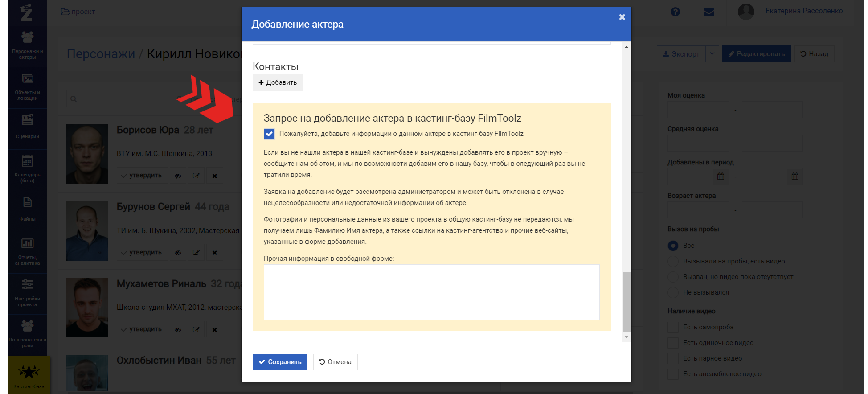Open end date calendar in Добавлены в период
The image size is (868, 394).
[x=795, y=176]
